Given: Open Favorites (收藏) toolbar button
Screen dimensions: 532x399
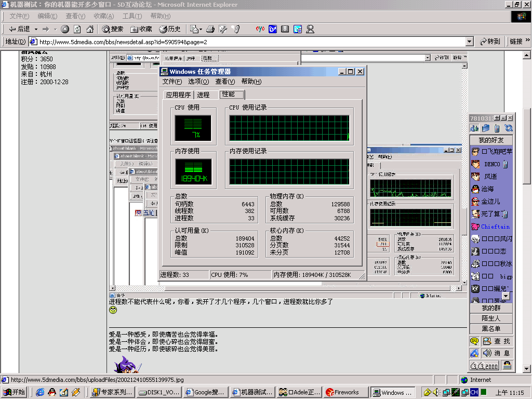Looking at the screenshot, I should [x=141, y=29].
